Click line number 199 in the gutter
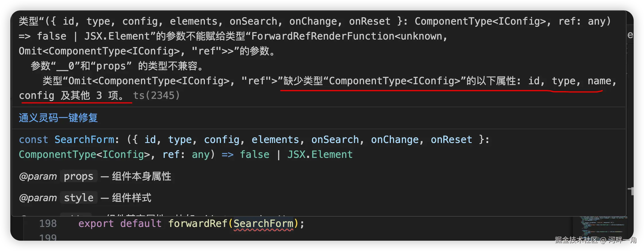This screenshot has height=251, width=644. click(48, 237)
